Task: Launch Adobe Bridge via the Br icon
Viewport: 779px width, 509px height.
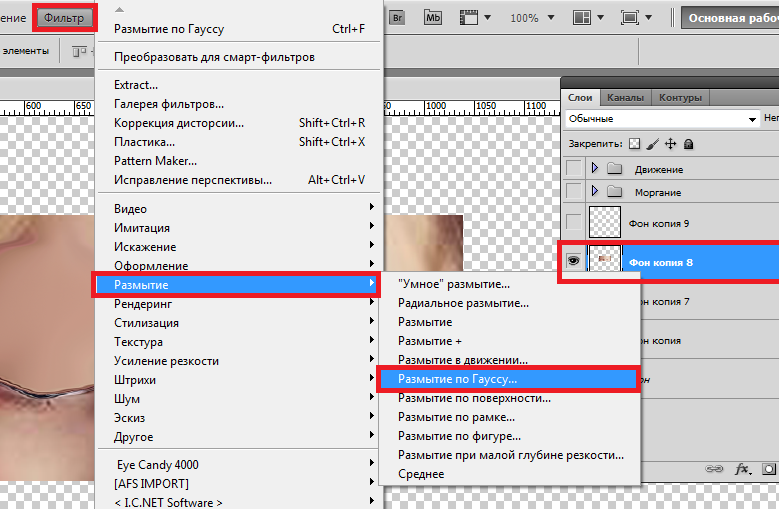Action: click(x=397, y=18)
